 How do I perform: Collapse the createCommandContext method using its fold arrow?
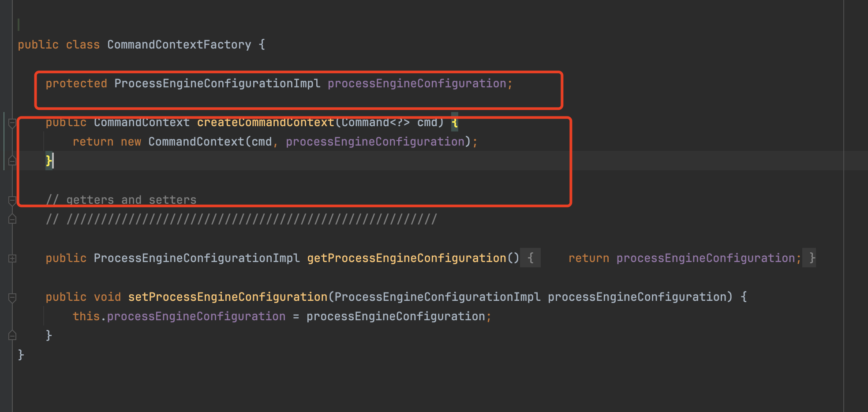(x=12, y=123)
